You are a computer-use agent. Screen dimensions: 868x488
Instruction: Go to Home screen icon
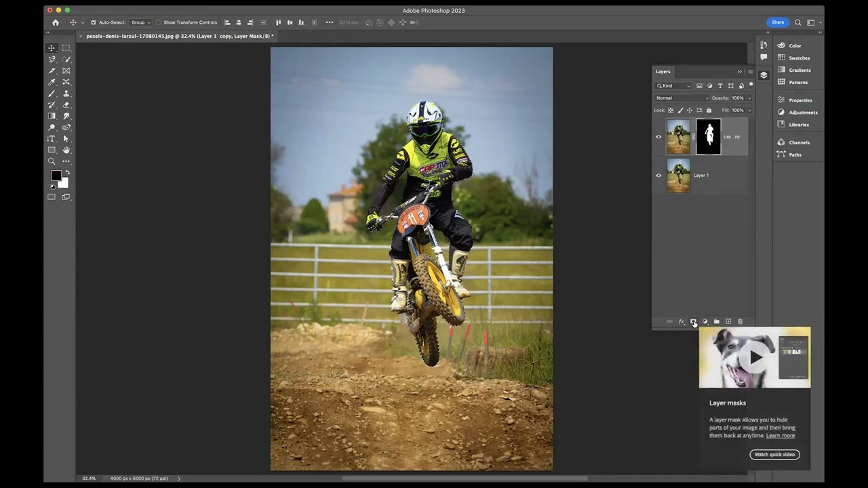point(56,22)
